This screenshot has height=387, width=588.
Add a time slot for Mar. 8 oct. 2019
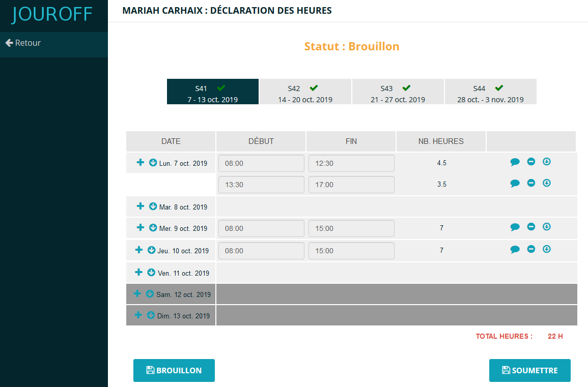tap(141, 206)
